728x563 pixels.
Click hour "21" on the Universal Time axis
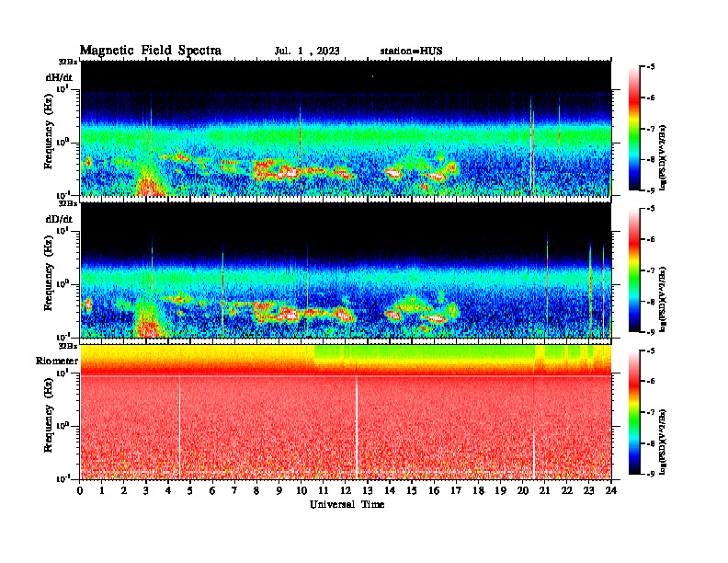pos(544,490)
